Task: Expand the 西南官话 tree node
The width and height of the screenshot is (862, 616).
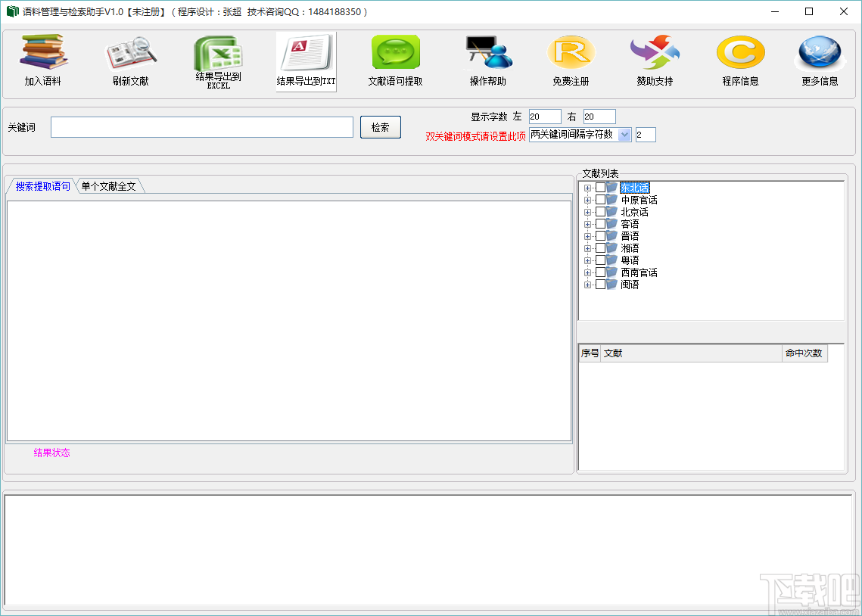Action: click(x=588, y=272)
